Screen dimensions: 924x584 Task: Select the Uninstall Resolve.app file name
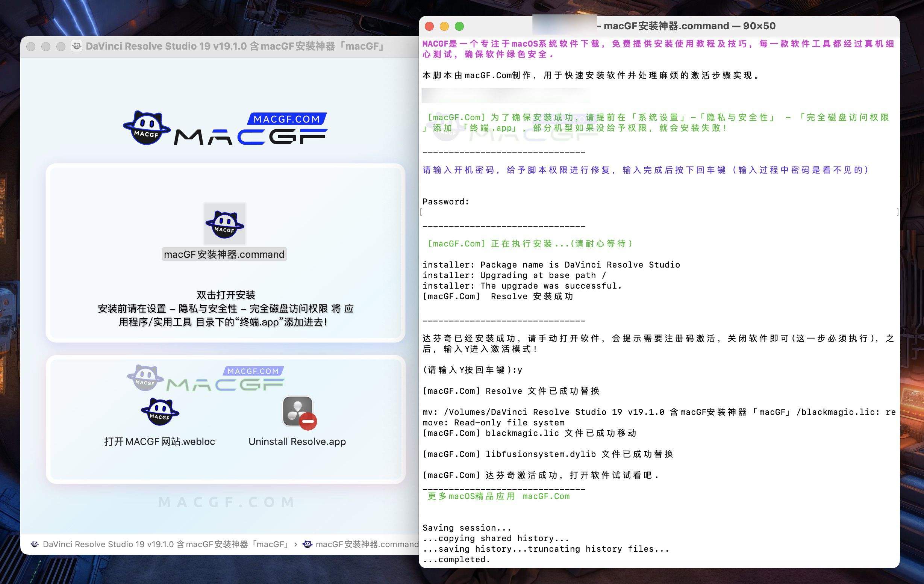(x=297, y=442)
